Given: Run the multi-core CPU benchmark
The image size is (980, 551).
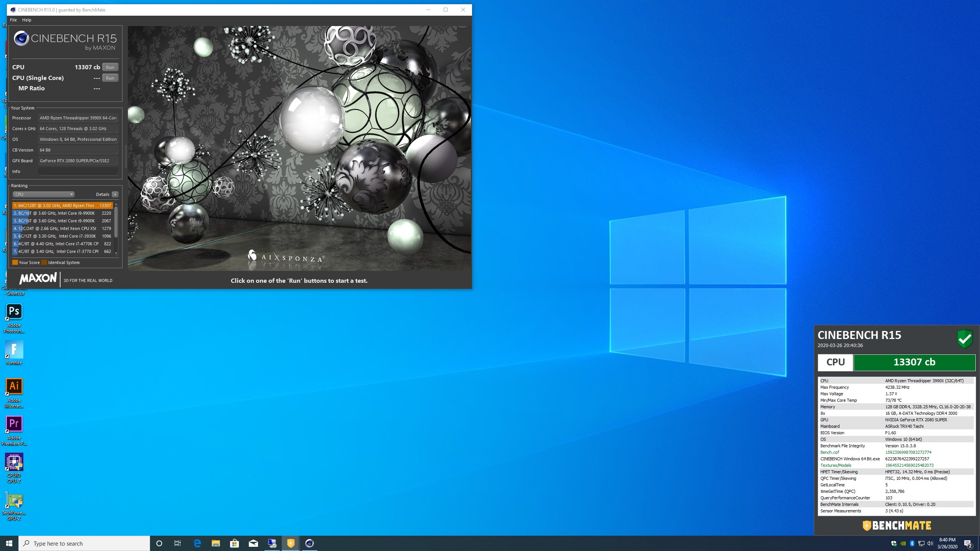Looking at the screenshot, I should point(110,67).
